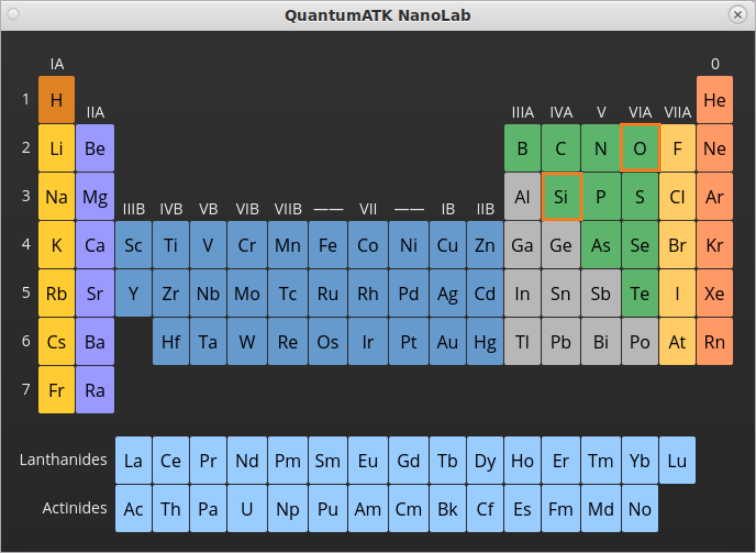This screenshot has width=756, height=553.
Task: Select Xenon (Xe) element
Action: [x=714, y=293]
